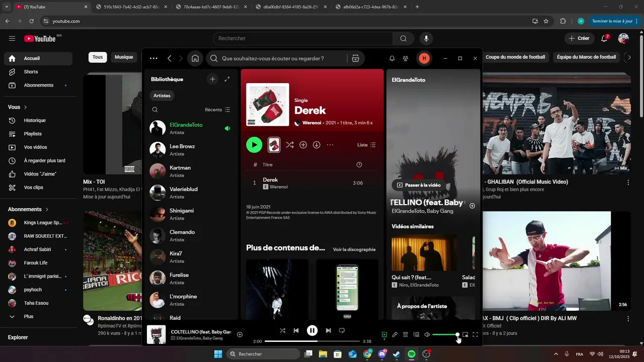Open Spotify from the Windows taskbar
The height and width of the screenshot is (362, 644).
tap(412, 354)
